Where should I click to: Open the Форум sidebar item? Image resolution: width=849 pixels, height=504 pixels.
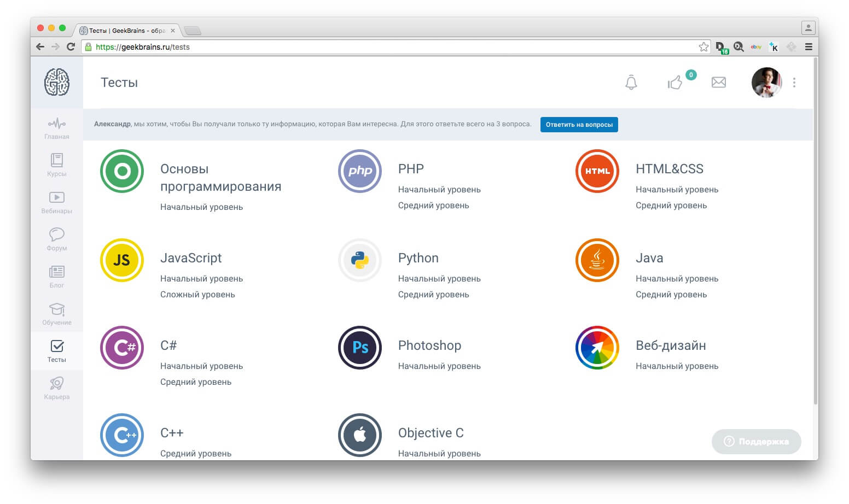point(57,239)
